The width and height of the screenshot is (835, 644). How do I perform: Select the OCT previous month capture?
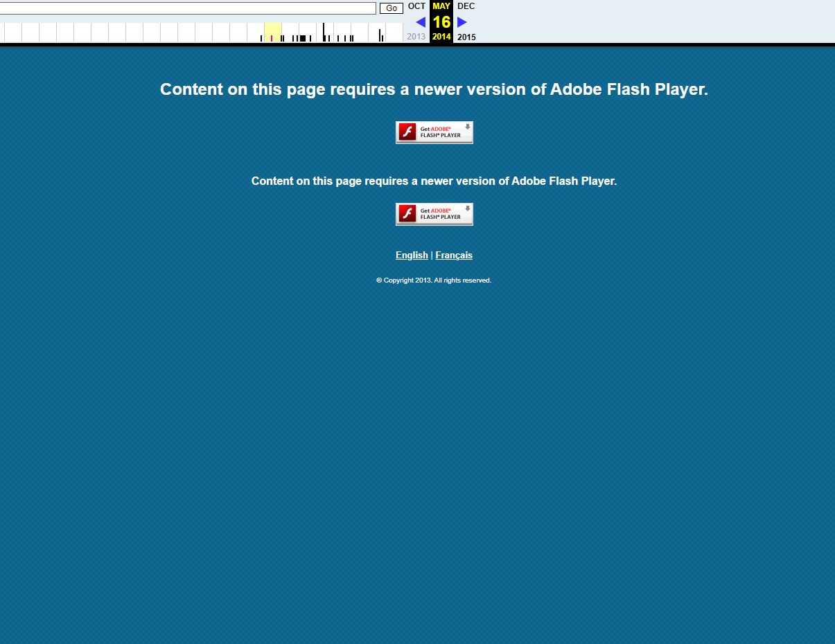tap(416, 6)
